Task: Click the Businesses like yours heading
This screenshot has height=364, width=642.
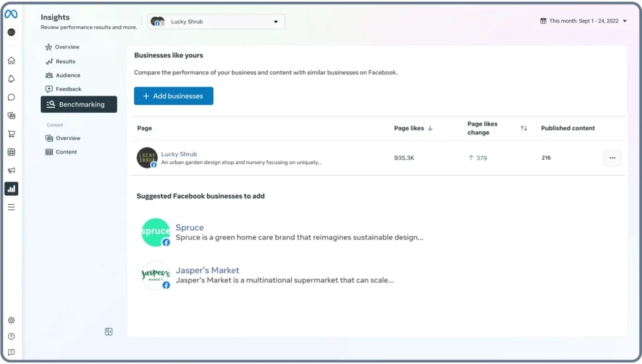Action: tap(169, 55)
